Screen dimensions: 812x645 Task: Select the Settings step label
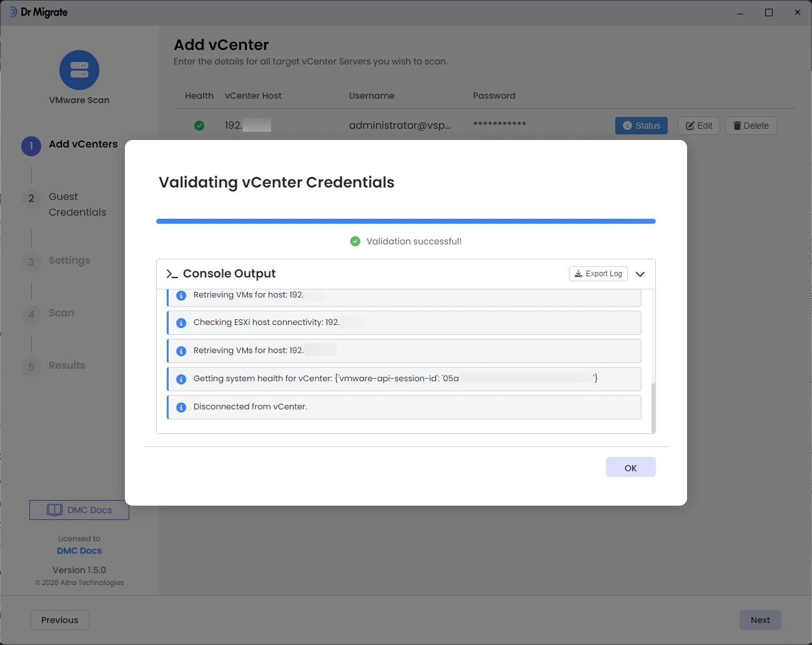click(69, 260)
